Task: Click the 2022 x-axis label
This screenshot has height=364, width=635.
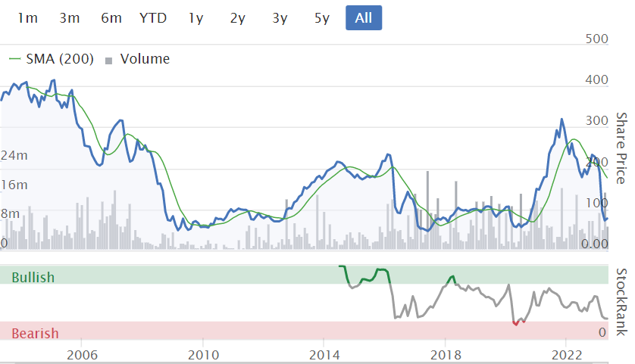Action: pos(567,355)
